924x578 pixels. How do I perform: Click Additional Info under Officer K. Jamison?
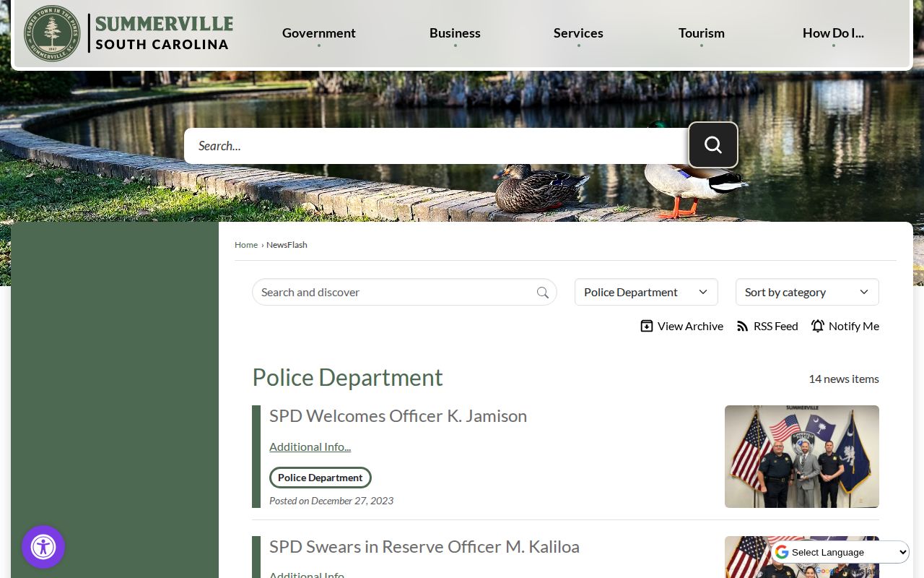click(310, 447)
